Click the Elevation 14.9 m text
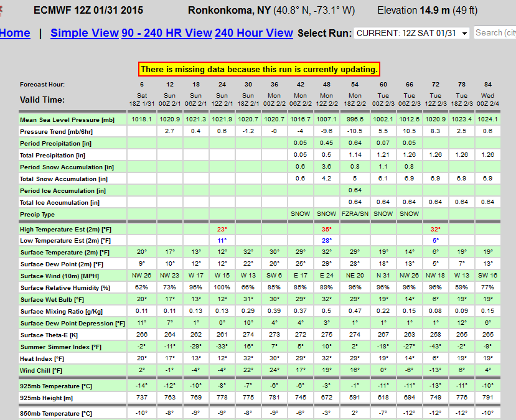The image size is (516, 420). (413, 10)
